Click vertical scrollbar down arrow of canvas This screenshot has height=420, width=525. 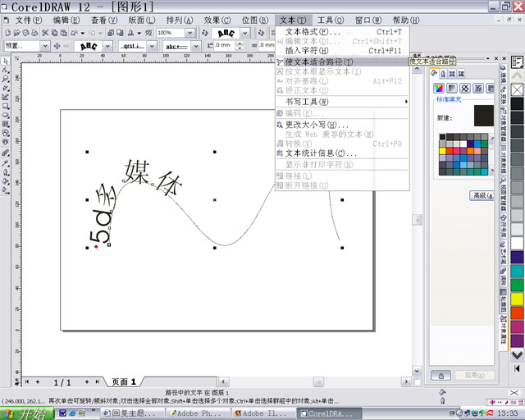pos(417,371)
